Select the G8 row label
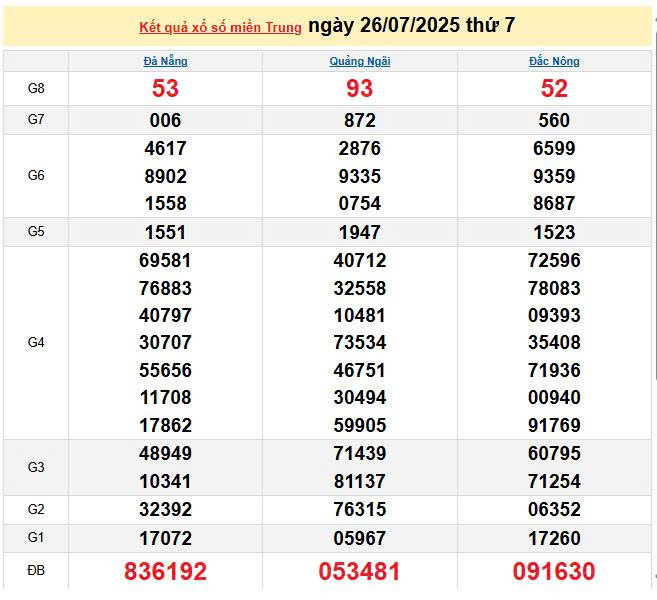The width and height of the screenshot is (657, 600). coord(36,88)
